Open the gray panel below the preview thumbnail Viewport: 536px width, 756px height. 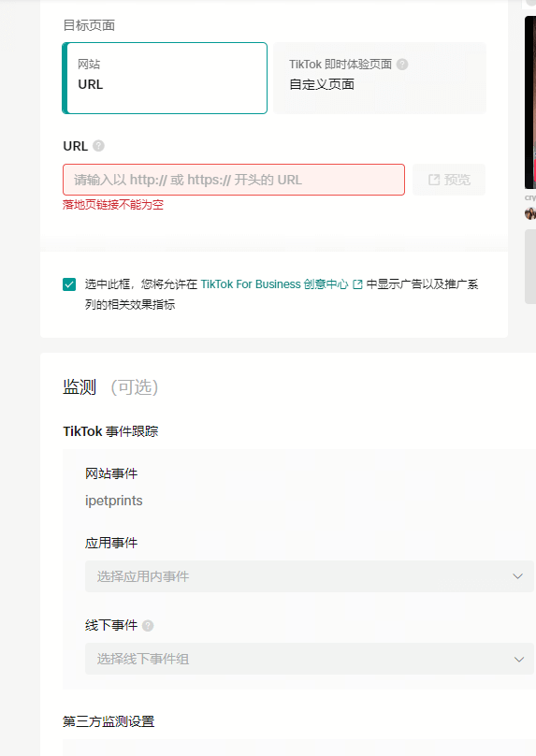click(530, 267)
